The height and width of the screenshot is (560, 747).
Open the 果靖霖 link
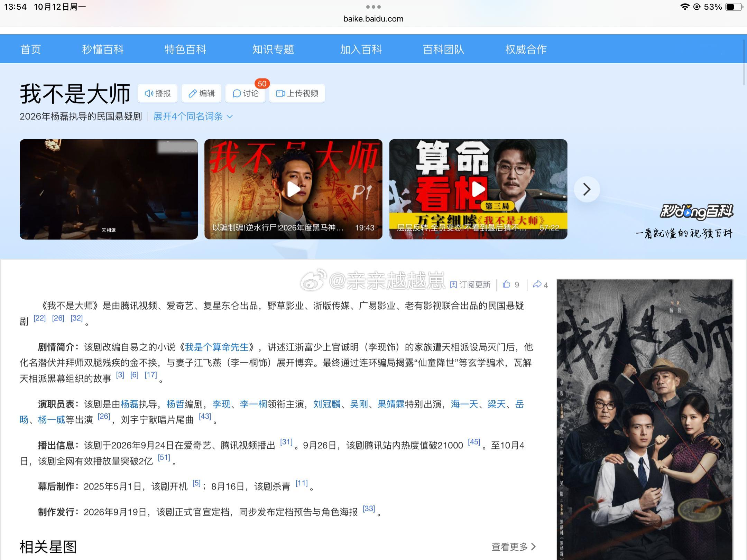click(391, 404)
